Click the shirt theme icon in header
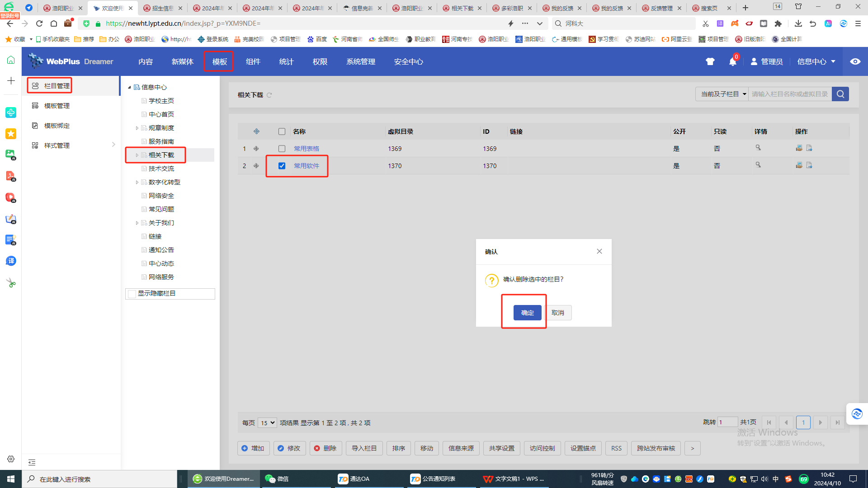Image resolution: width=868 pixels, height=488 pixels. click(710, 62)
